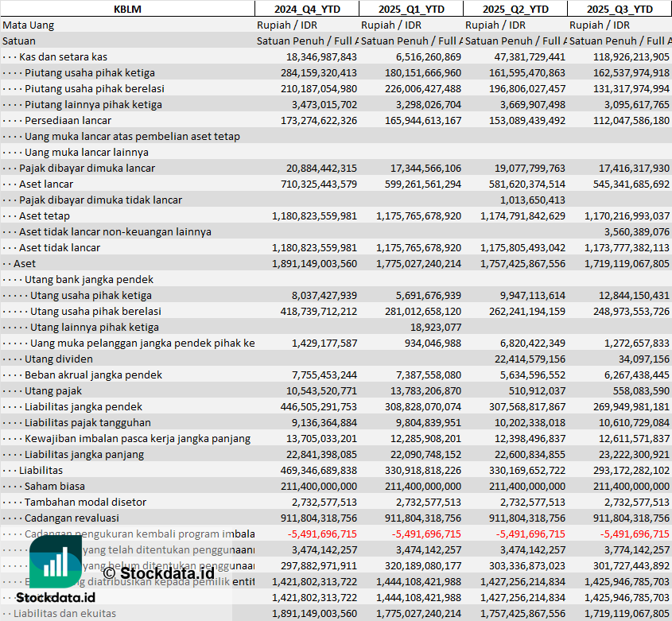This screenshot has width=672, height=621.
Task: Select the 'Liabilitas pajak tangguhan' row label
Action: pos(87,422)
